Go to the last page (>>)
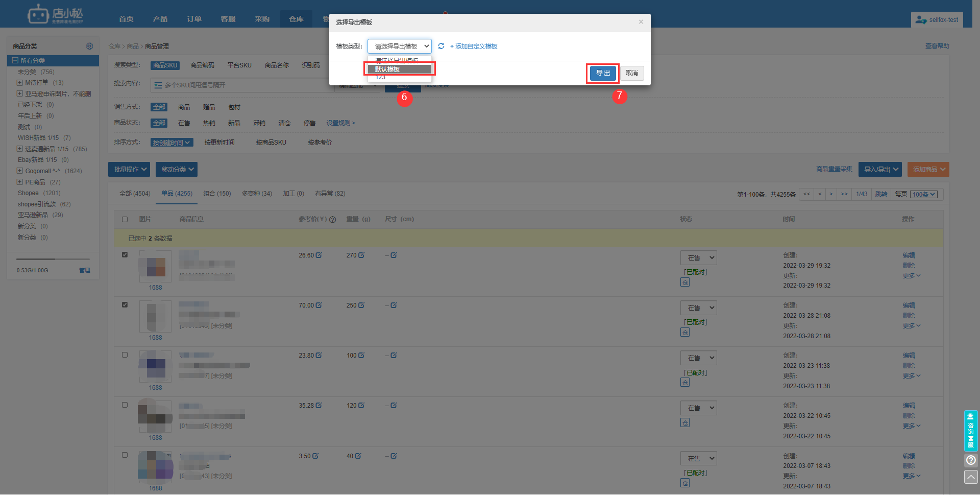The image size is (980, 495). (x=844, y=194)
